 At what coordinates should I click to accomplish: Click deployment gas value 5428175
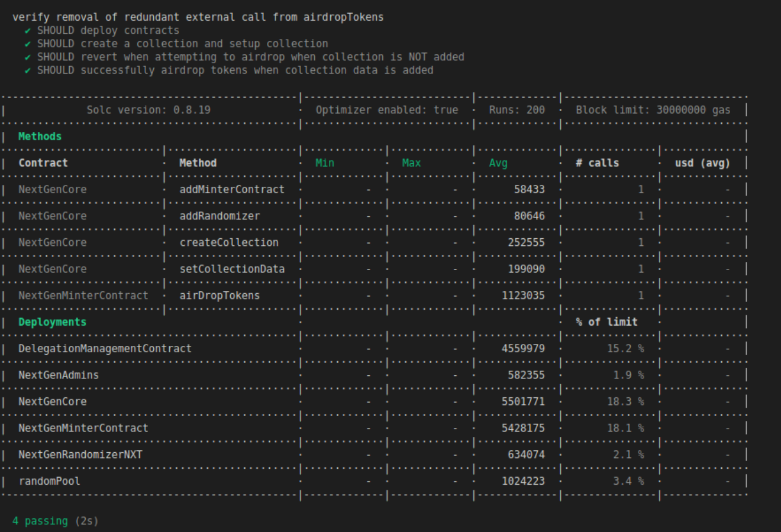(x=524, y=428)
